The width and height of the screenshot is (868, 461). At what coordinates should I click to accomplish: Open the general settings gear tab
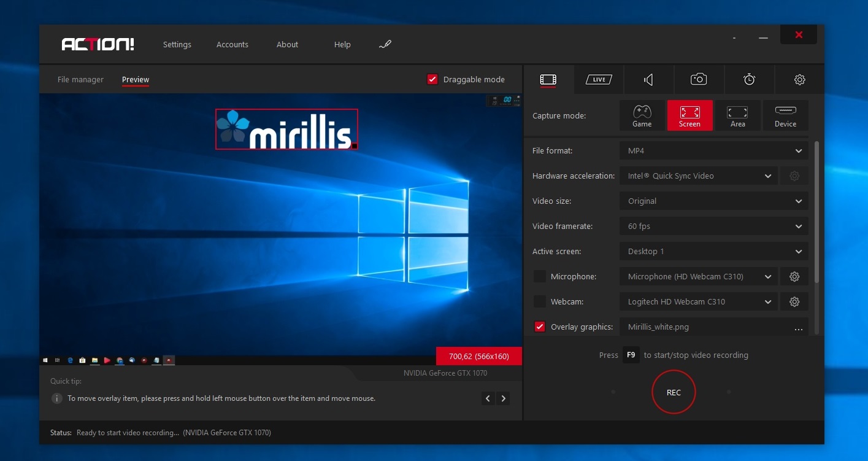[799, 79]
